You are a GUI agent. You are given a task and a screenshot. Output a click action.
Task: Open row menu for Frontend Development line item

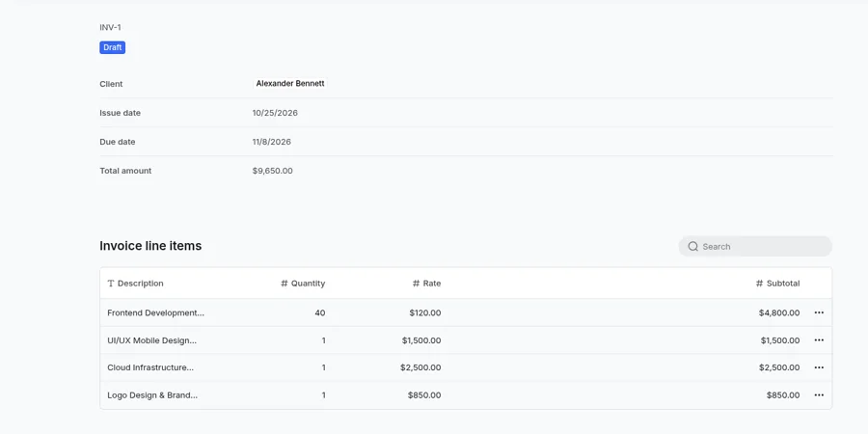(x=819, y=312)
